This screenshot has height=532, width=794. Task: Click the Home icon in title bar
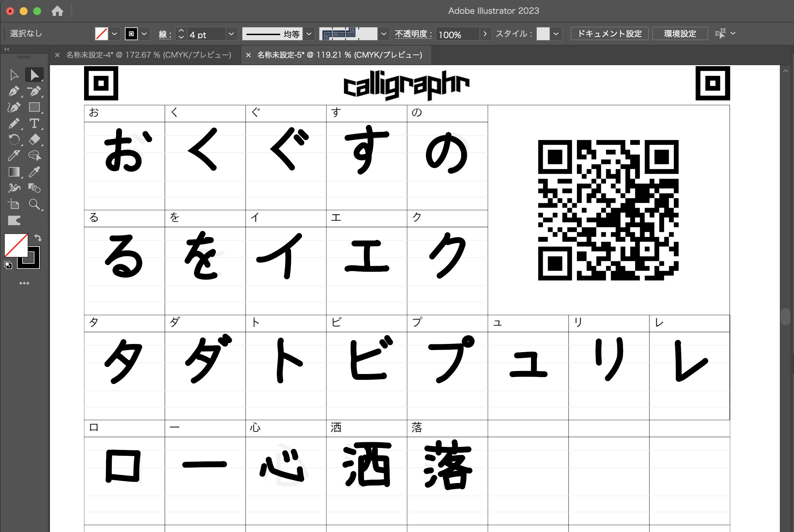click(57, 11)
